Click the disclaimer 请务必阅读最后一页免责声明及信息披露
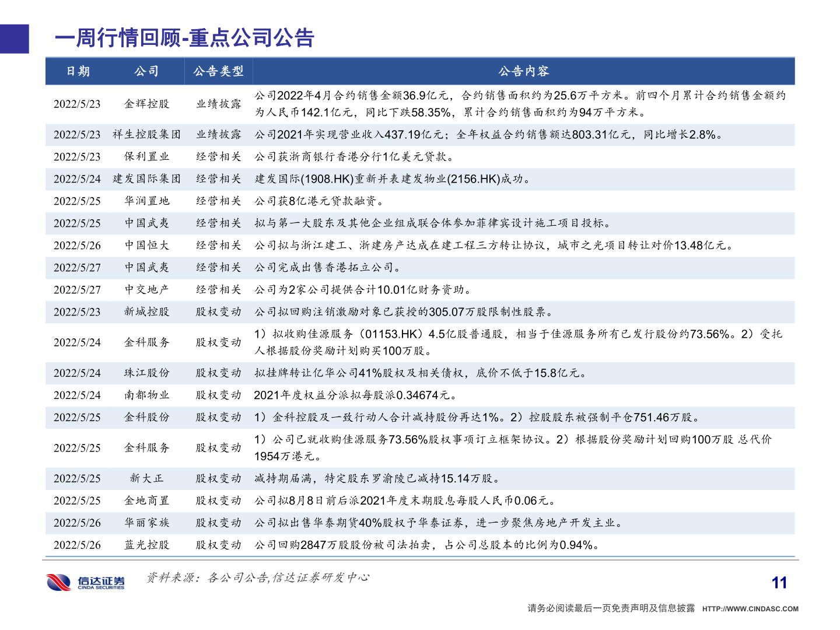 pos(611,608)
